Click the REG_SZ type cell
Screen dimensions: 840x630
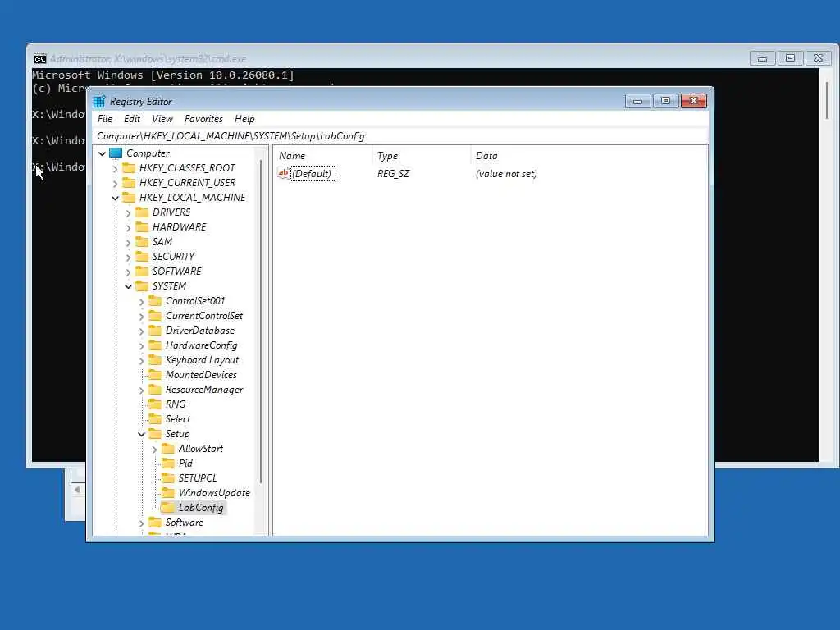tap(393, 174)
